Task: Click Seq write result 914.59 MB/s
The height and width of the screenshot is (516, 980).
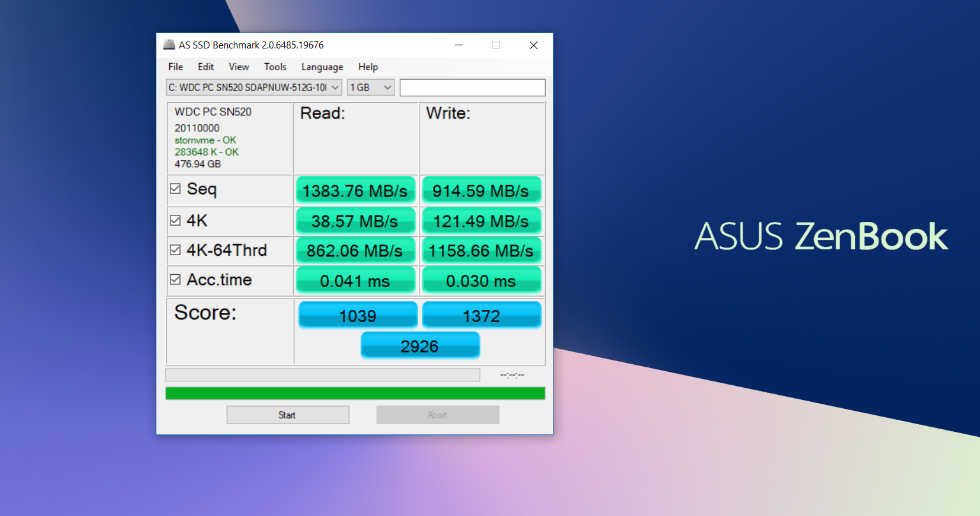Action: click(481, 191)
